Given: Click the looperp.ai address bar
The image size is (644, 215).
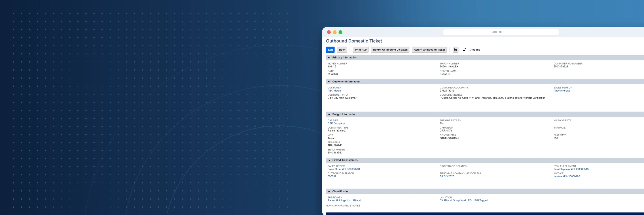Looking at the screenshot, I should coord(501,32).
